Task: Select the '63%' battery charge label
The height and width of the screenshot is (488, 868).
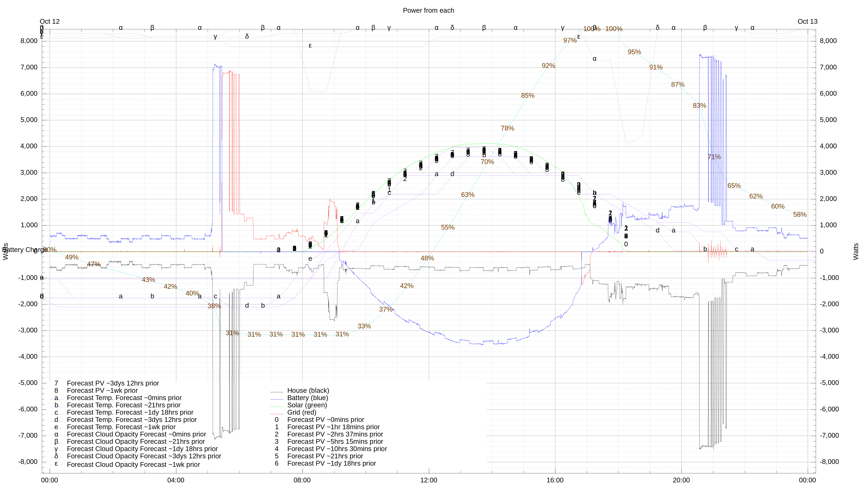Action: tap(468, 195)
